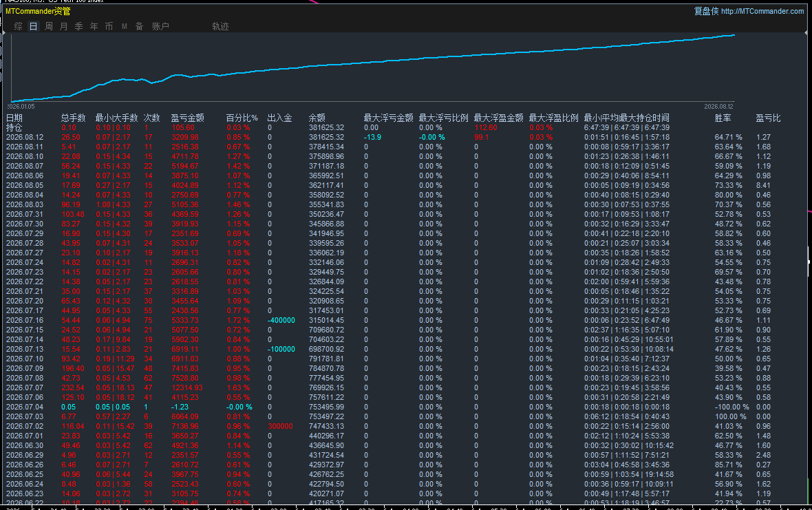Select the 2026.08.11 date row

[25, 147]
